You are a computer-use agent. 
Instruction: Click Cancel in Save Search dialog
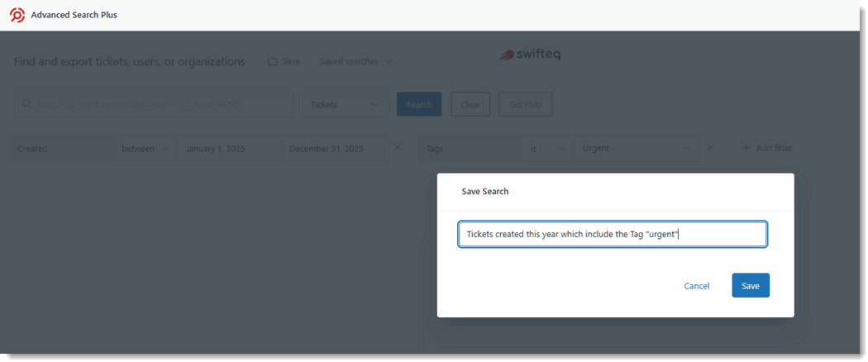click(x=696, y=286)
